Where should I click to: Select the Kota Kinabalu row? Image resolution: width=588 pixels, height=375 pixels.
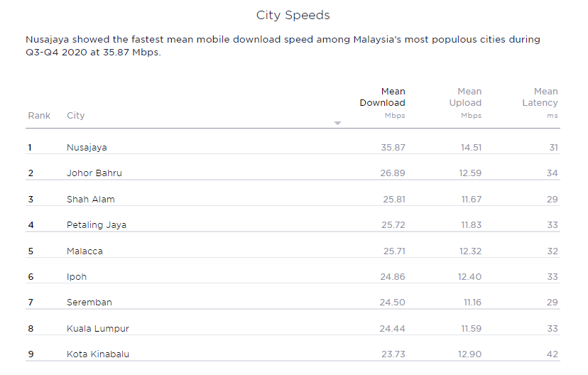(293, 354)
